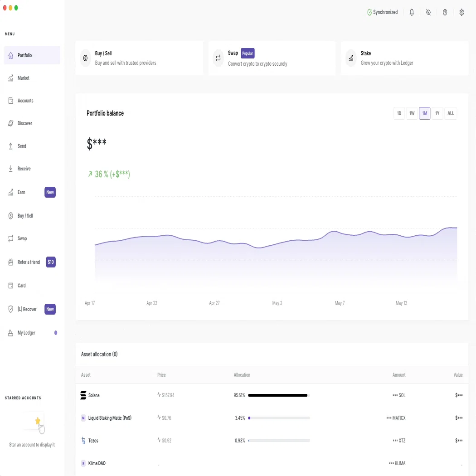Open the Send menu item
The image size is (476, 476).
(32, 146)
